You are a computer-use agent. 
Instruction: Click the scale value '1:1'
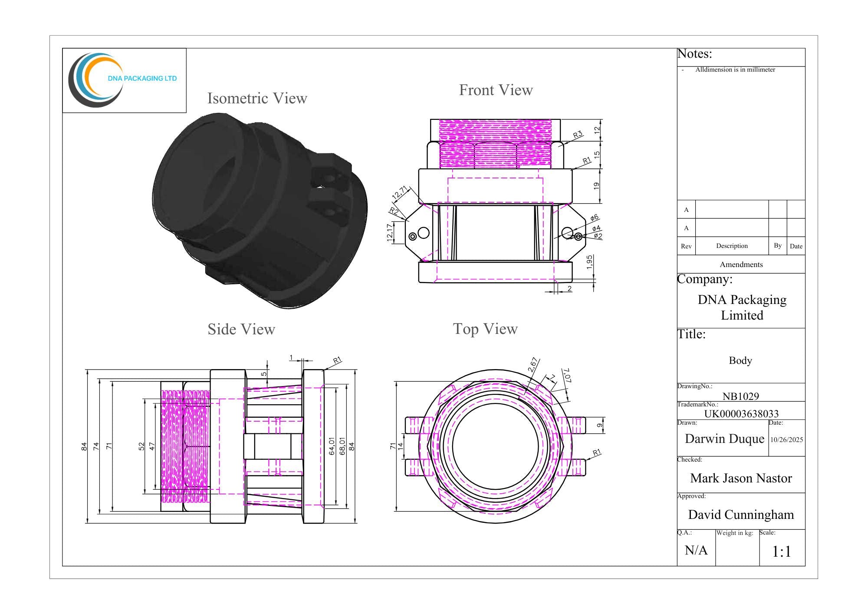click(782, 551)
